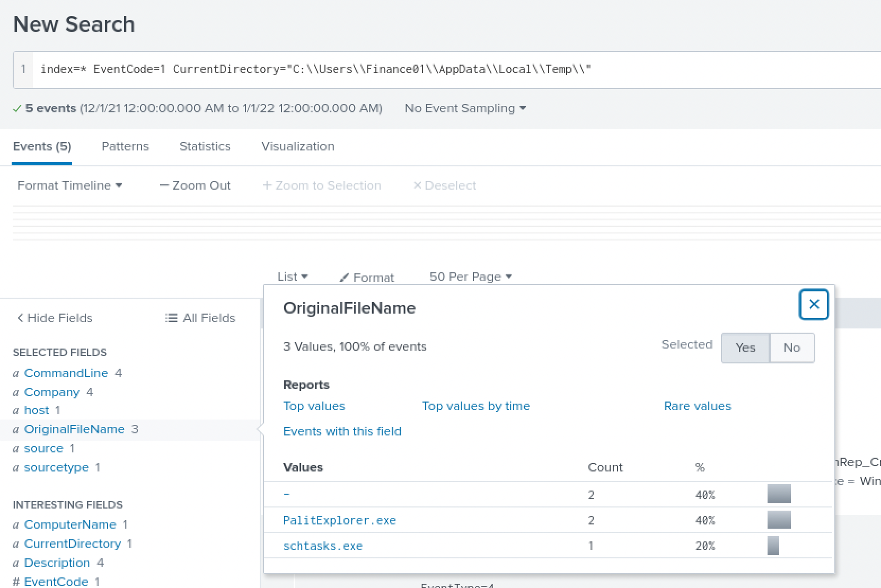
Task: Click the PalitExplorer.exe percentage bar
Action: pos(779,520)
